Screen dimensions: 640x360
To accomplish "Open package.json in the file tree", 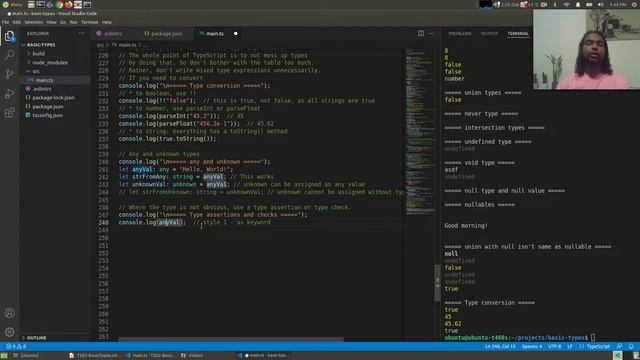I will click(x=55, y=107).
